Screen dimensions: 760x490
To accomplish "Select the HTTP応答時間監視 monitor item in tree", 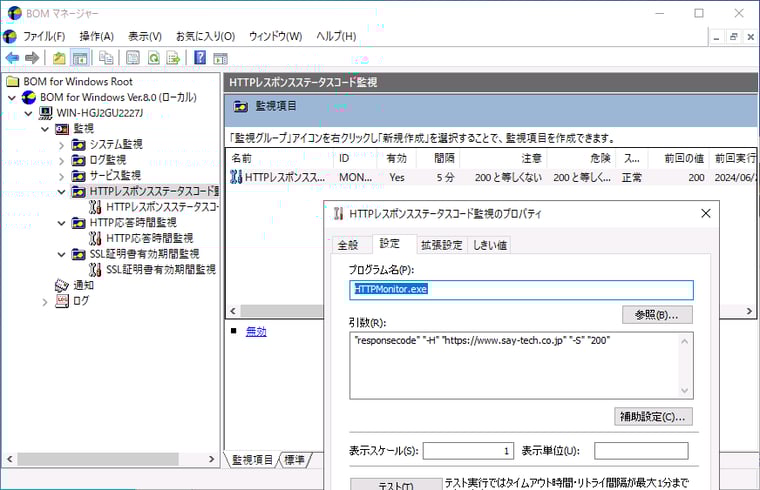I will pyautogui.click(x=149, y=238).
